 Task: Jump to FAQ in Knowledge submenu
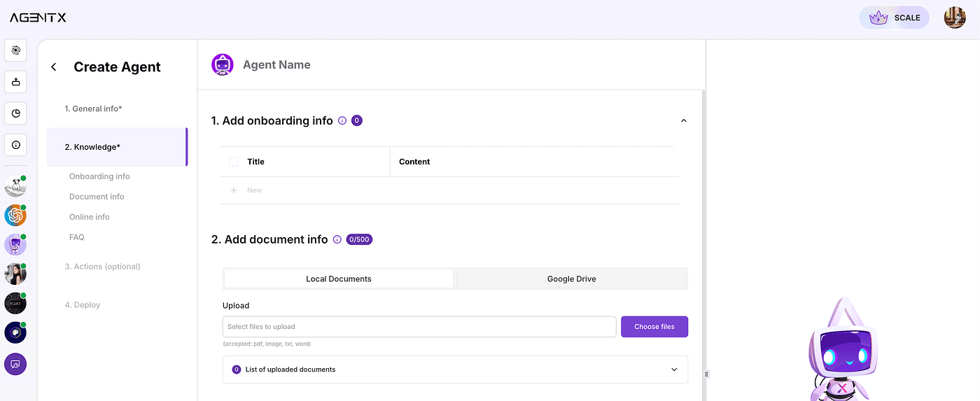click(77, 237)
